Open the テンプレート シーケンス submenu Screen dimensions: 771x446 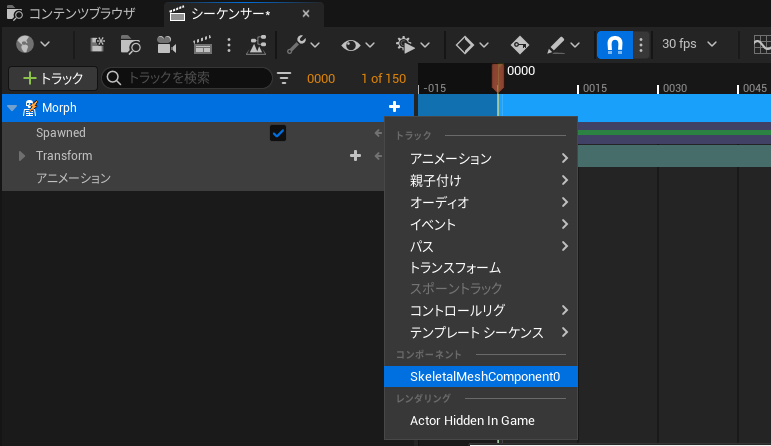pyautogui.click(x=481, y=332)
